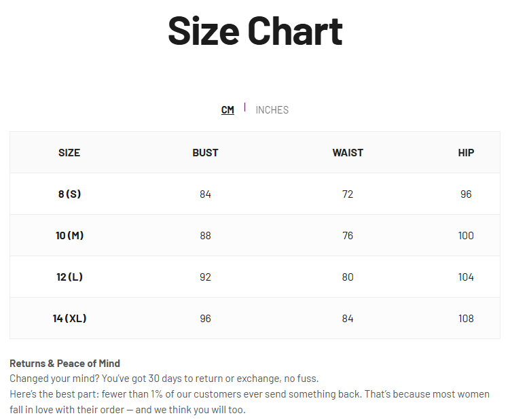Click the bust value for size 8 (S)
This screenshot has height=420, width=510.
coord(205,194)
